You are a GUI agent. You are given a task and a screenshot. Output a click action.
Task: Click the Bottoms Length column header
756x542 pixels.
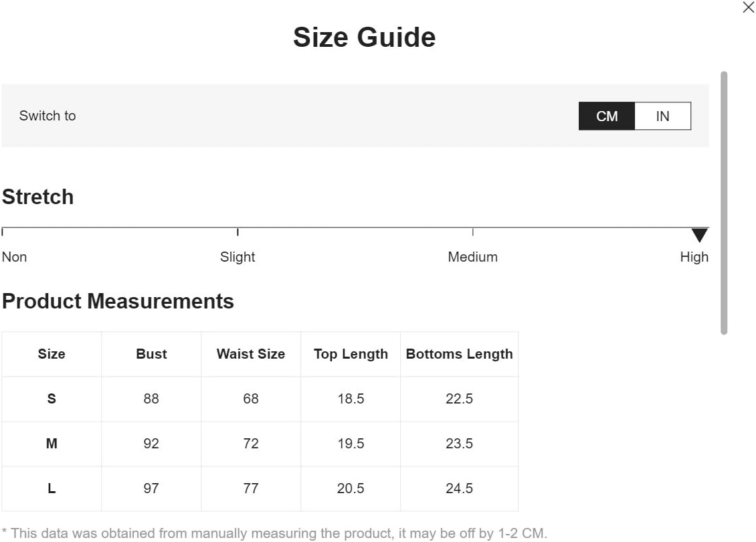tap(459, 354)
